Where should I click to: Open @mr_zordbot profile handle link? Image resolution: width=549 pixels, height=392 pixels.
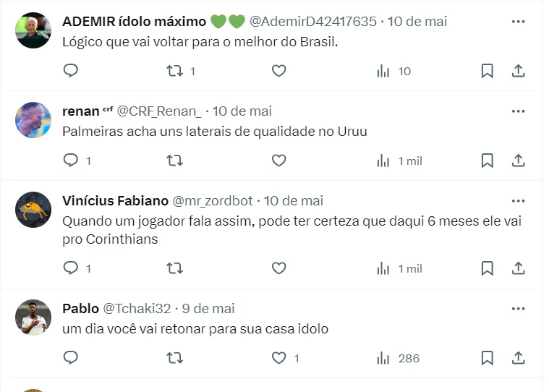pos(215,201)
